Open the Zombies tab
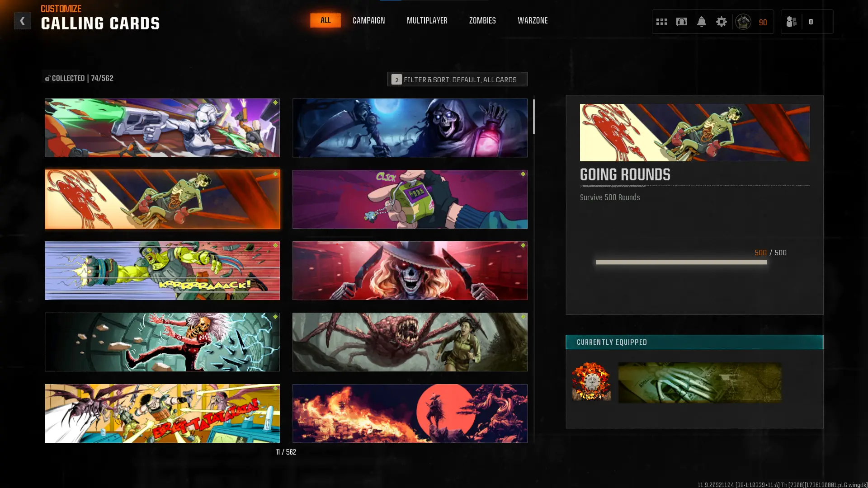The width and height of the screenshot is (868, 488). click(x=482, y=21)
